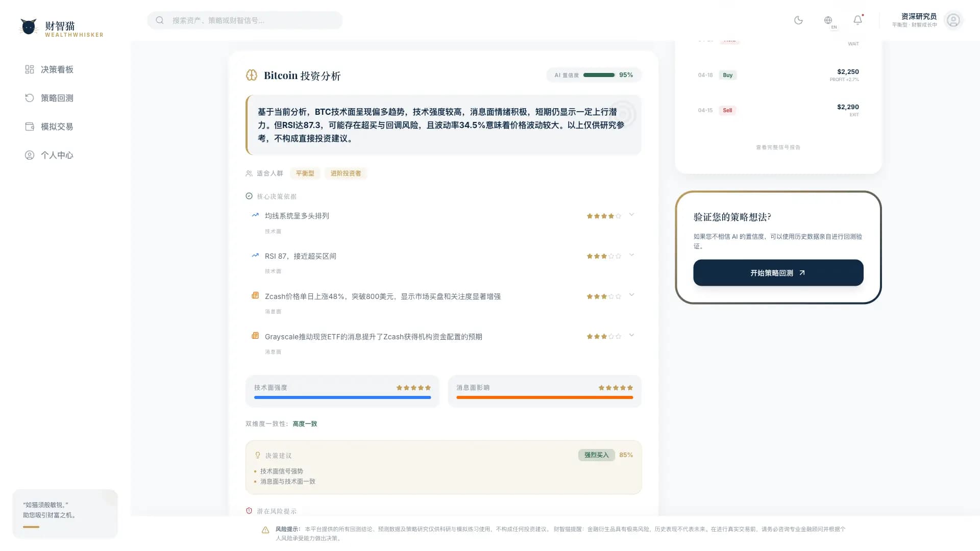Viewport: 980px width, 551px height.
Task: Expand the 均线系统呈多头排列 row chevron
Action: pyautogui.click(x=631, y=215)
